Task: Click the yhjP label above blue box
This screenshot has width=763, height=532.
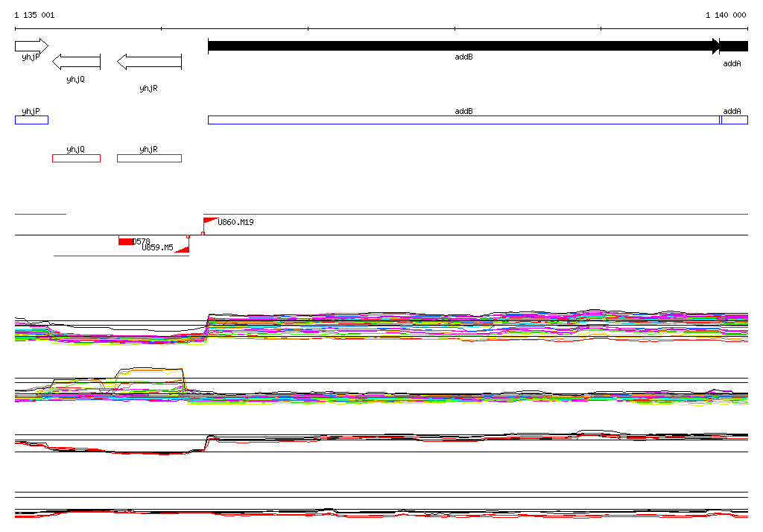Action: tap(31, 112)
